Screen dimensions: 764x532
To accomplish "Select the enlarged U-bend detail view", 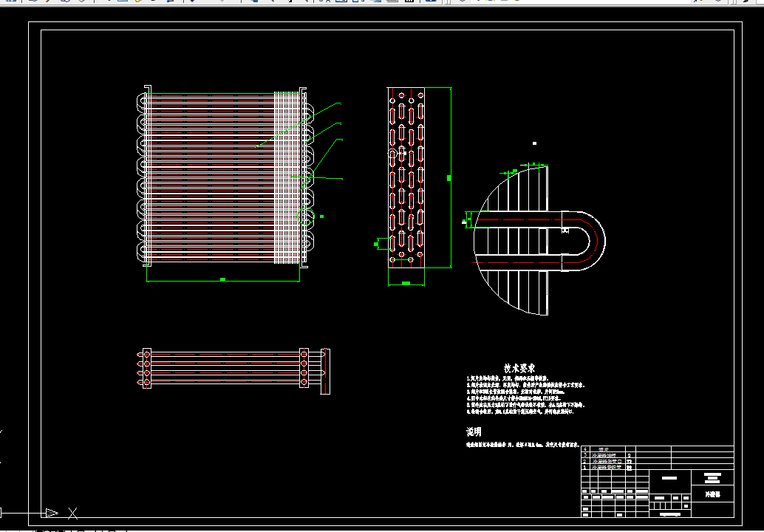I will tap(539, 241).
